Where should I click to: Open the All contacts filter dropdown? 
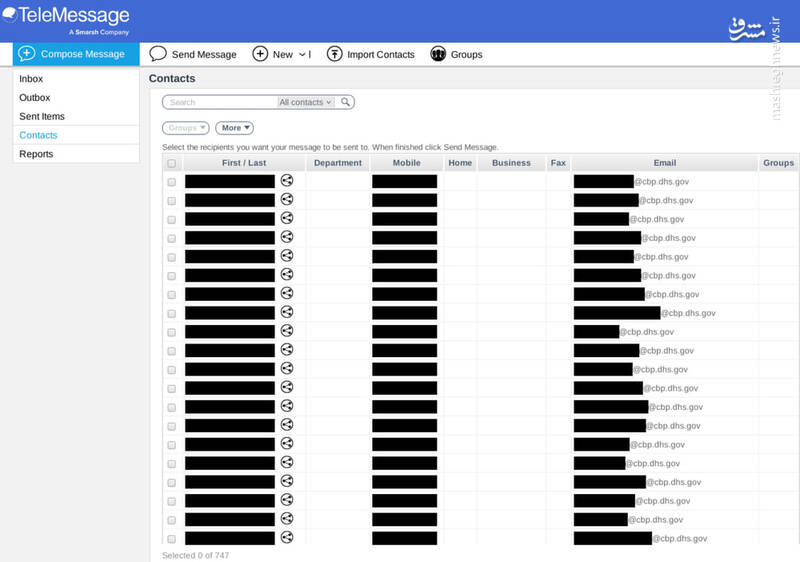(305, 102)
